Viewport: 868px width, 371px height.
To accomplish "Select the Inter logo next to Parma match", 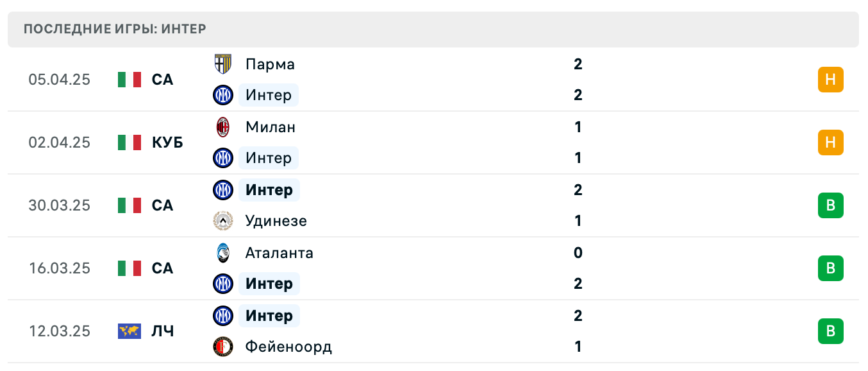I will [222, 94].
